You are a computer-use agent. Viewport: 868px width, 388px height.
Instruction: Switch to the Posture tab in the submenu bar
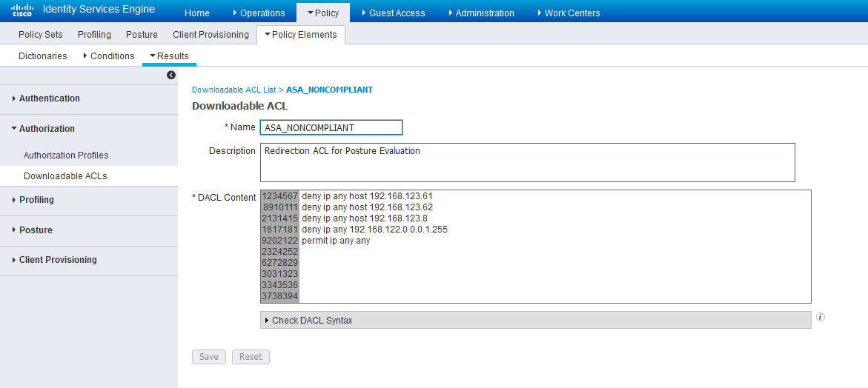pos(142,34)
